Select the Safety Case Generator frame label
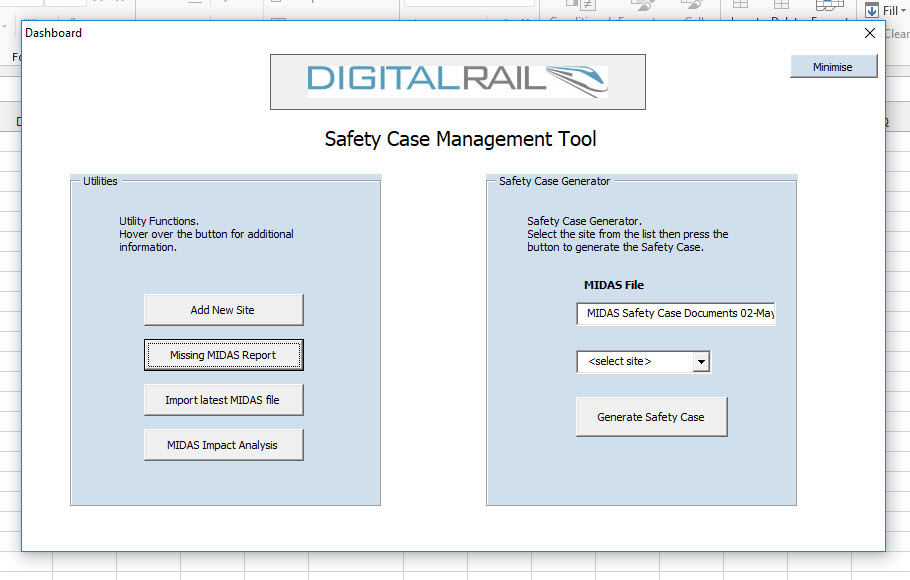Image resolution: width=910 pixels, height=580 pixels. pos(554,181)
